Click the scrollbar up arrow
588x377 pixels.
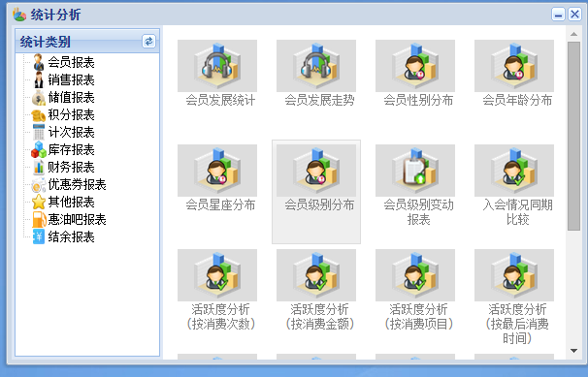573,34
